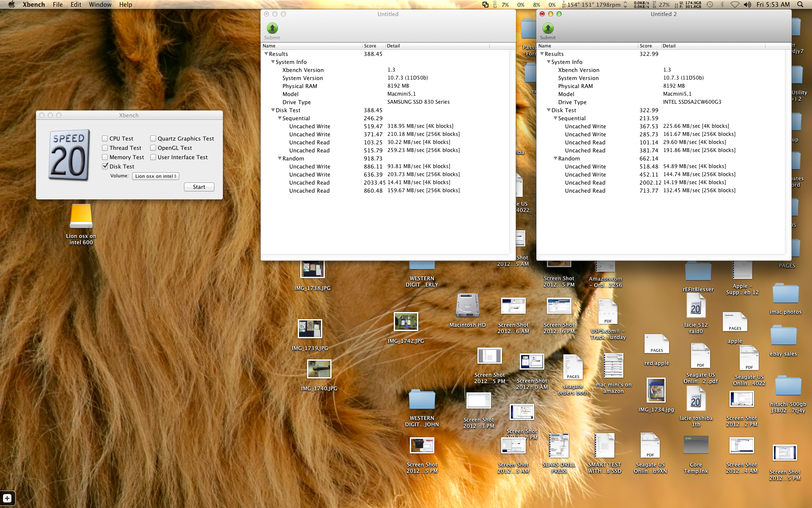The width and height of the screenshot is (812, 508).
Task: Enable the OpenGL Test checkbox
Action: pyautogui.click(x=153, y=148)
